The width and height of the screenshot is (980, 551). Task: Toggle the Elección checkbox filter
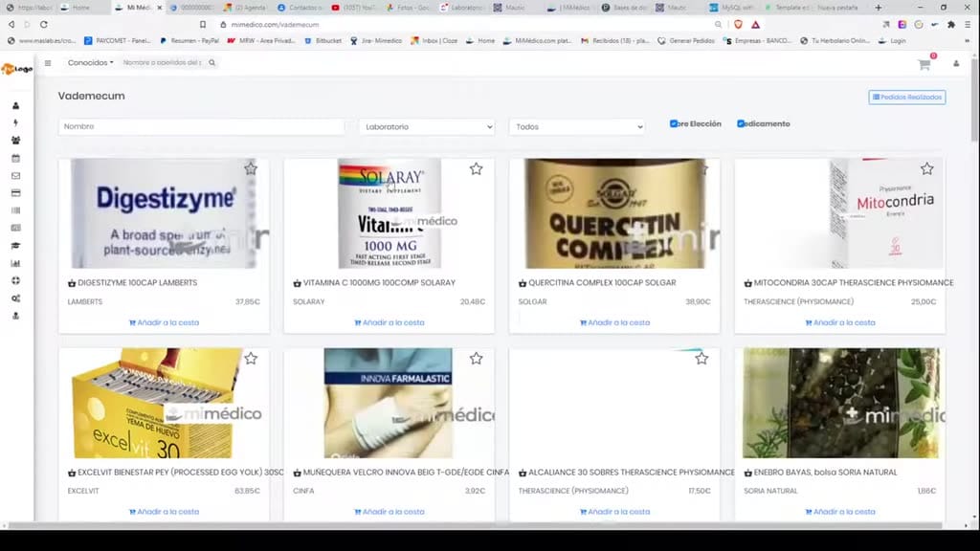click(x=673, y=123)
